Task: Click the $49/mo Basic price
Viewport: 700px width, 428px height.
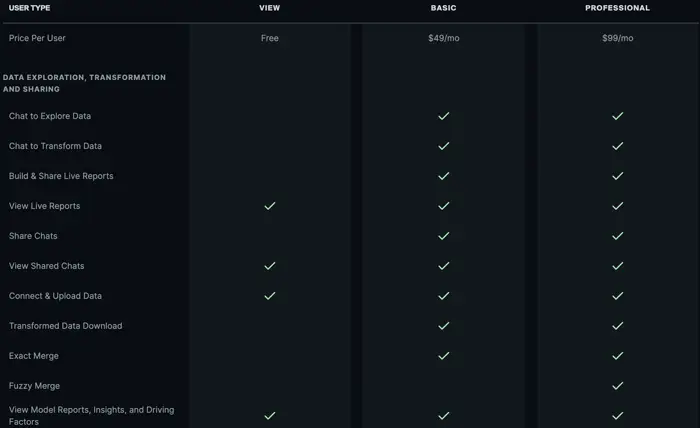Action: 443,38
